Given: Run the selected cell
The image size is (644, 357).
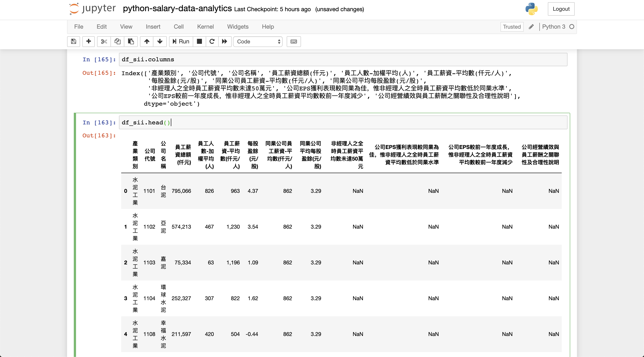Looking at the screenshot, I should 181,42.
